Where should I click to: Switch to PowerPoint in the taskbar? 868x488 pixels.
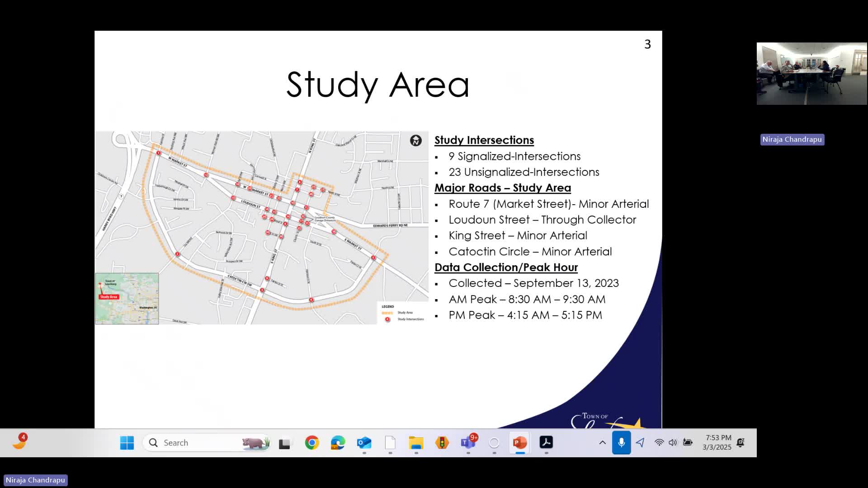(x=520, y=443)
